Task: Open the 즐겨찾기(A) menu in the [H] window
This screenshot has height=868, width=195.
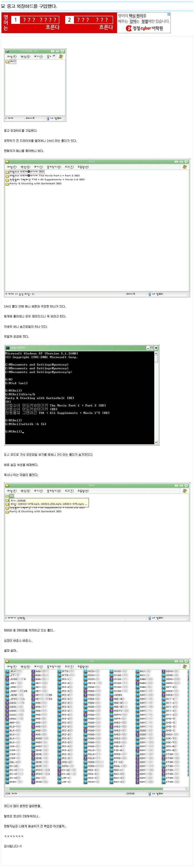Action: (x=54, y=667)
